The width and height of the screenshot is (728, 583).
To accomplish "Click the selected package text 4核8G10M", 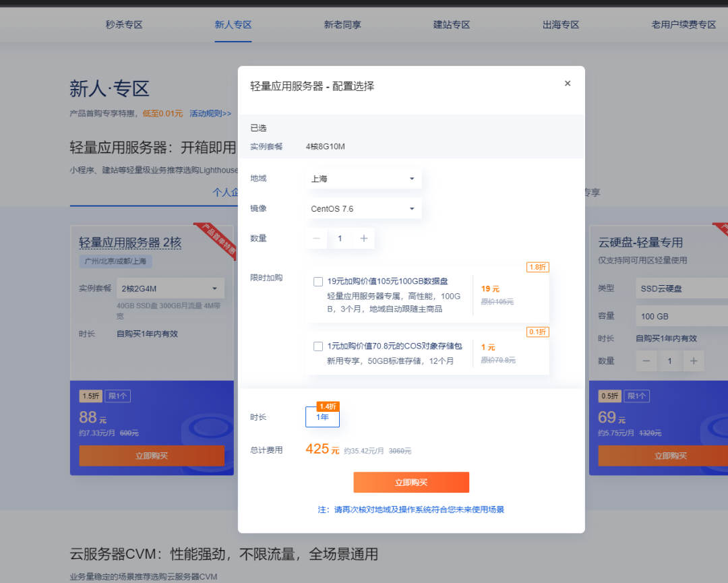I will pos(325,147).
